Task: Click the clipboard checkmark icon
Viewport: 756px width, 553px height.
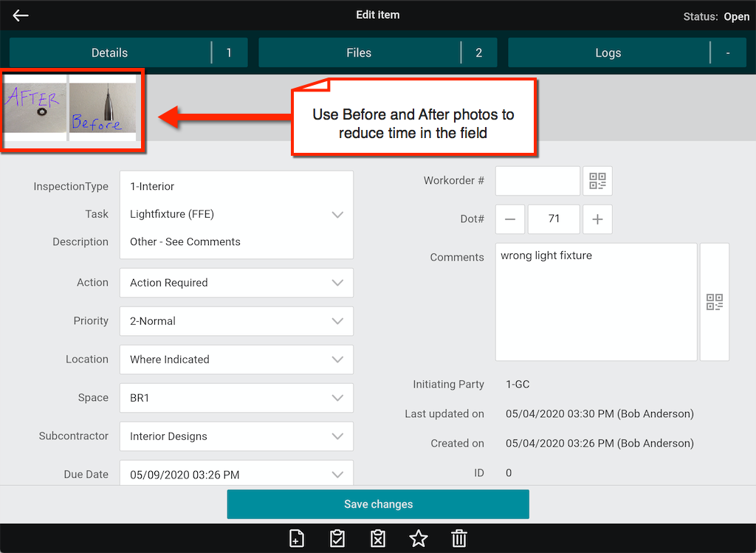Action: [337, 538]
